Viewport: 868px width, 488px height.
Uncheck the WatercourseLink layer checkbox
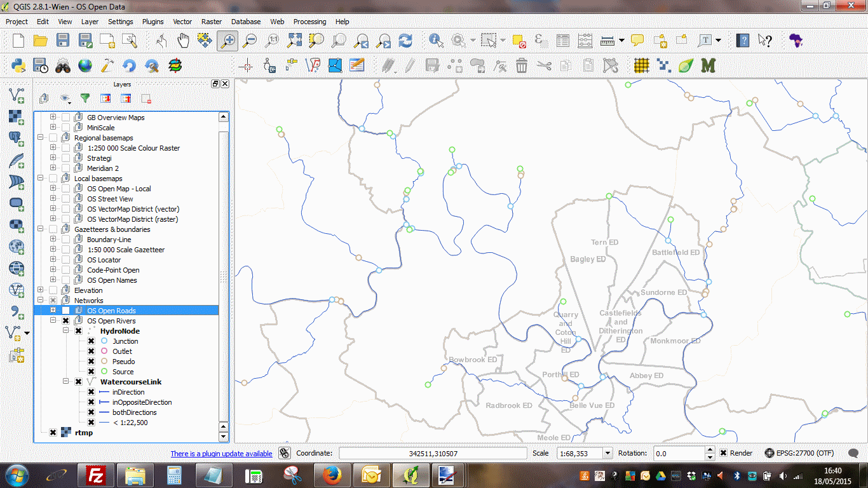78,382
